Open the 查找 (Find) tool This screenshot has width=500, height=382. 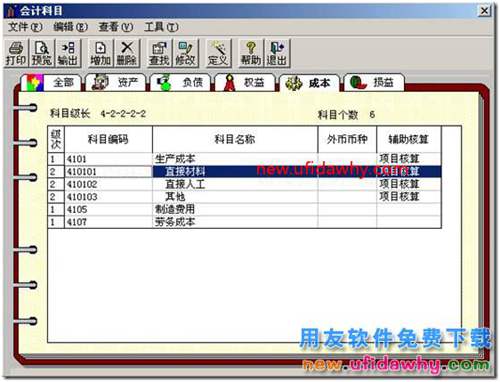tap(159, 53)
